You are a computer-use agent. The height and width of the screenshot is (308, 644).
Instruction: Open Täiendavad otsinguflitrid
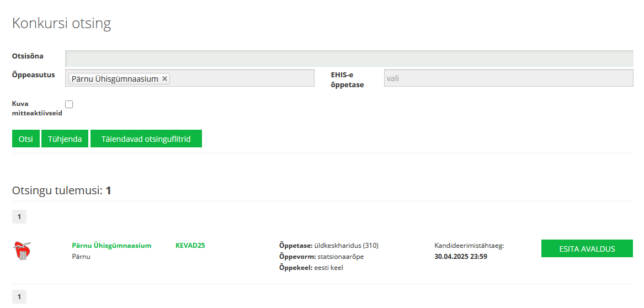tap(146, 139)
